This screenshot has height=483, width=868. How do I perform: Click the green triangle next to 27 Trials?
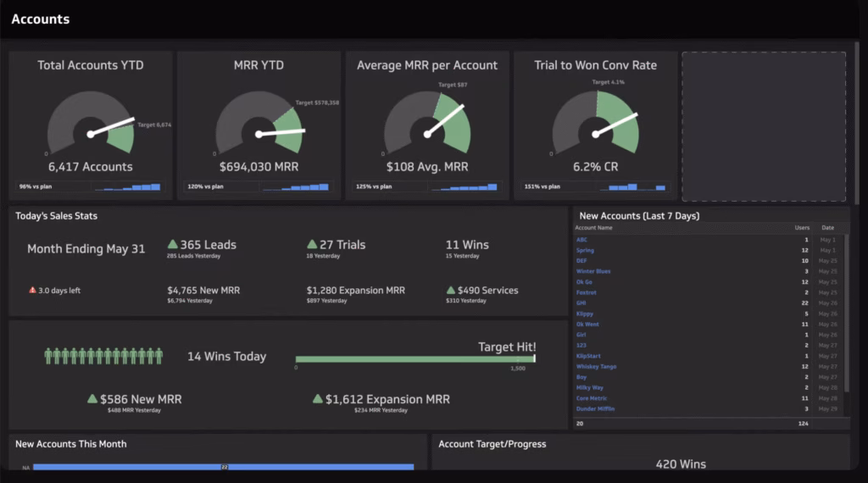pyautogui.click(x=312, y=245)
